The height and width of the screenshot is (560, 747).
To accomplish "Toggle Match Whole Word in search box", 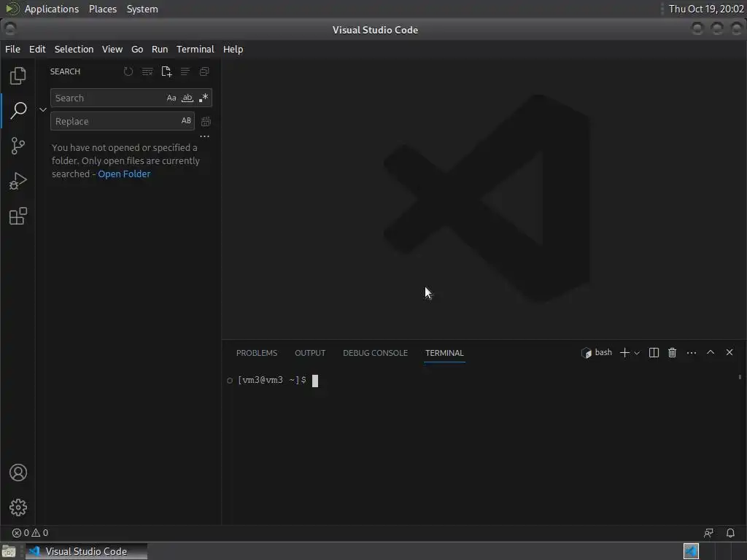I will pyautogui.click(x=187, y=98).
